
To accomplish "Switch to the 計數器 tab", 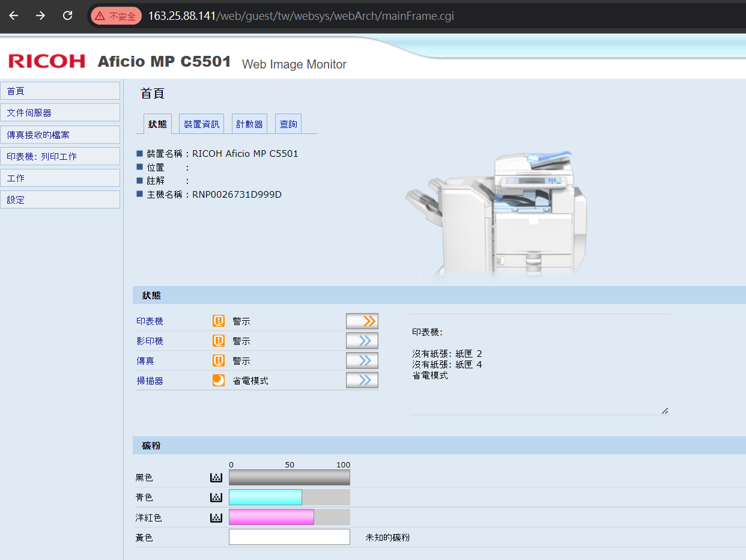I will pyautogui.click(x=250, y=124).
